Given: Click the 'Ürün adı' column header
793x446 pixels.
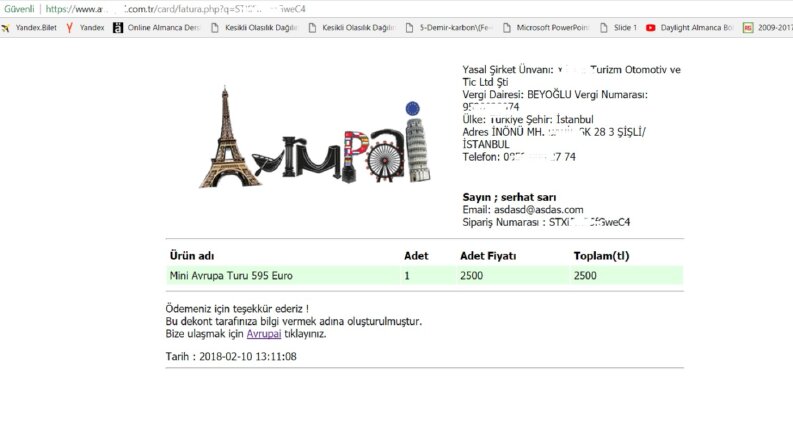Looking at the screenshot, I should 192,256.
